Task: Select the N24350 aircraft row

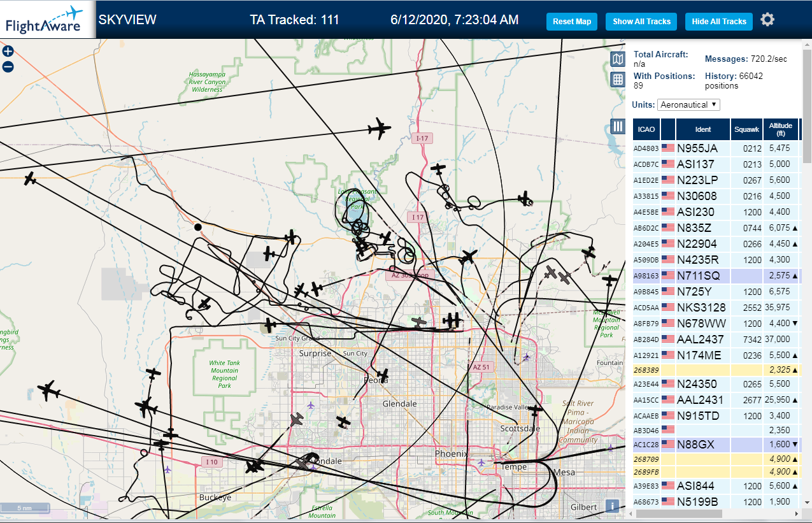Action: coord(716,384)
